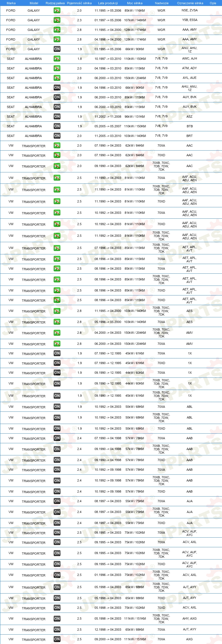Select the date range 05.1996 -> 05.2000
This screenshot has width=222, height=644.
click(108, 322)
